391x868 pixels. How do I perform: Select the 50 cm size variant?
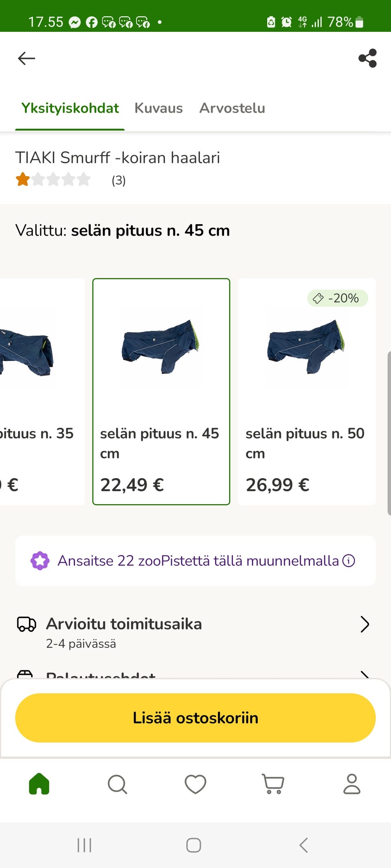(306, 391)
